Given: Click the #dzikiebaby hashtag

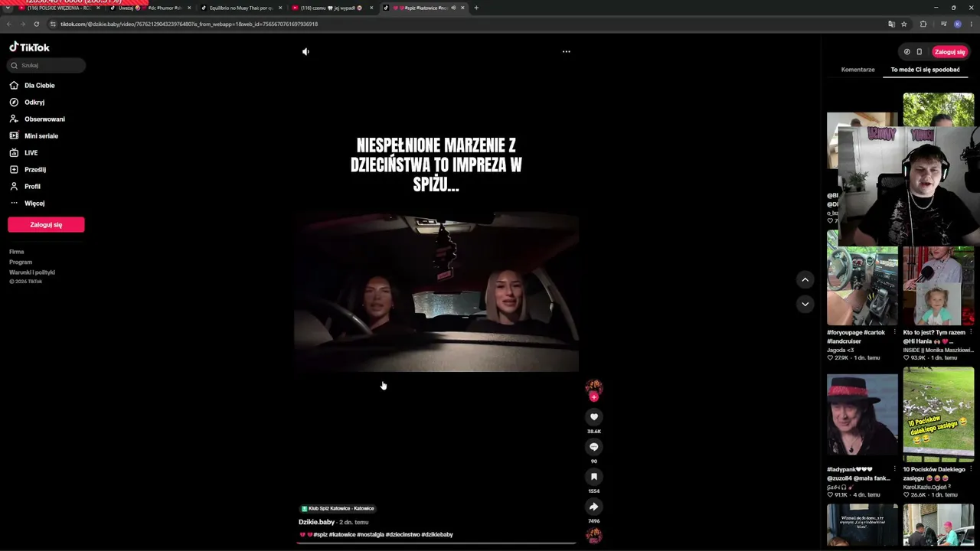Looking at the screenshot, I should [x=437, y=535].
